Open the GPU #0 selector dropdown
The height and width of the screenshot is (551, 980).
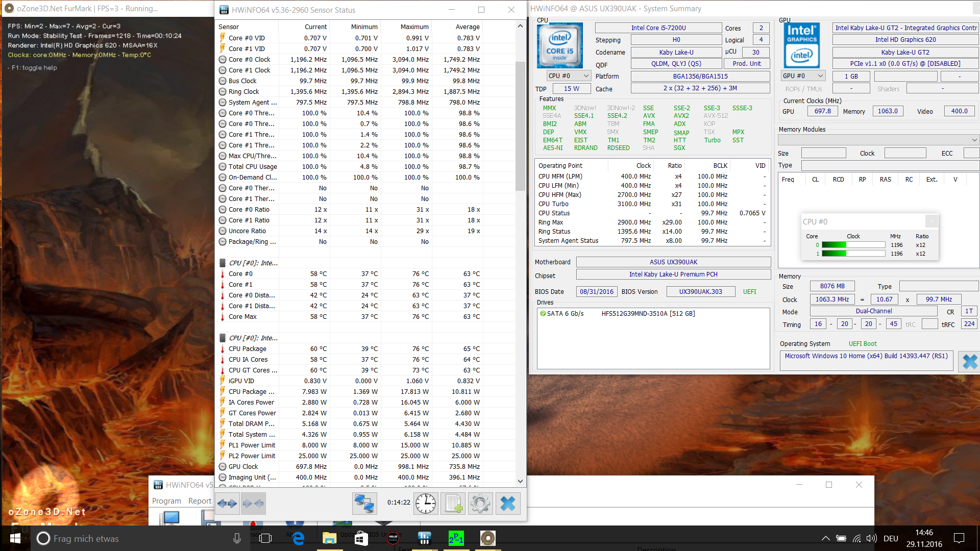pos(803,76)
